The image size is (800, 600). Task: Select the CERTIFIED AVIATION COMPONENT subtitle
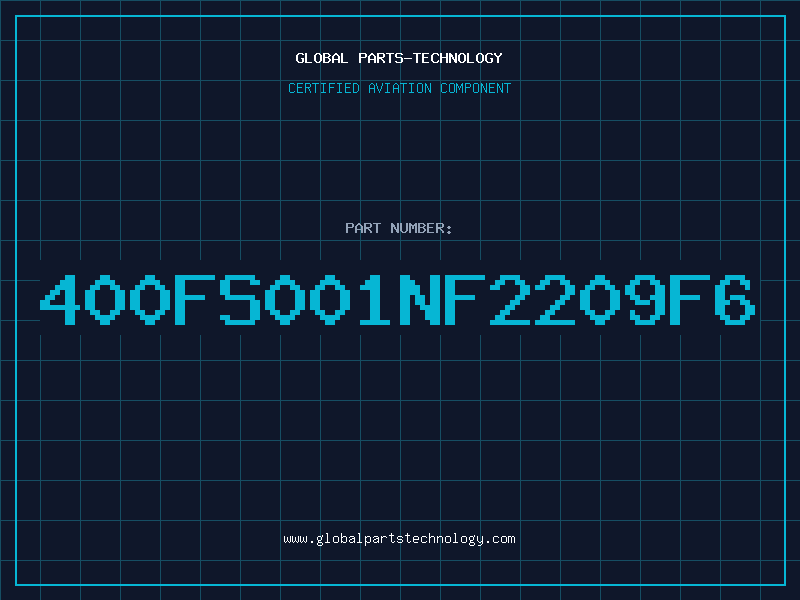tap(399, 88)
